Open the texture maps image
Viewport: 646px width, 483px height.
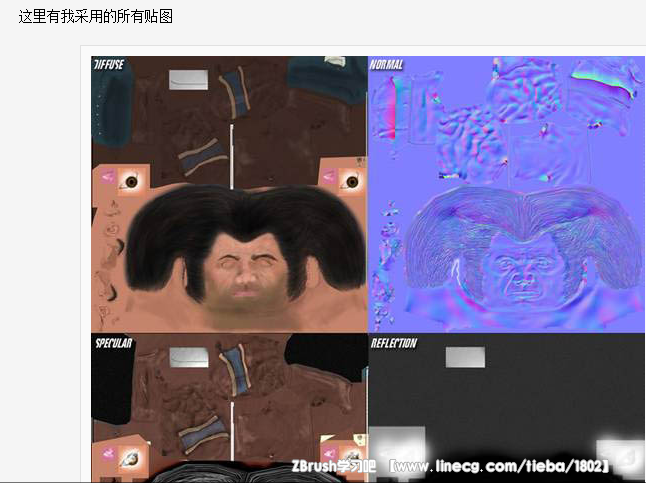[x=368, y=269]
